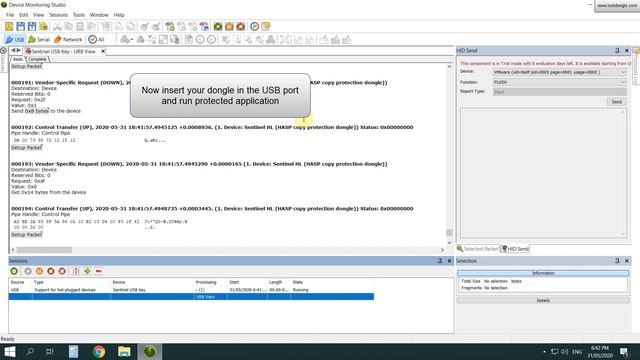
Task: Click the right circled arrow icon in the second toolbar
Action: point(211,40)
